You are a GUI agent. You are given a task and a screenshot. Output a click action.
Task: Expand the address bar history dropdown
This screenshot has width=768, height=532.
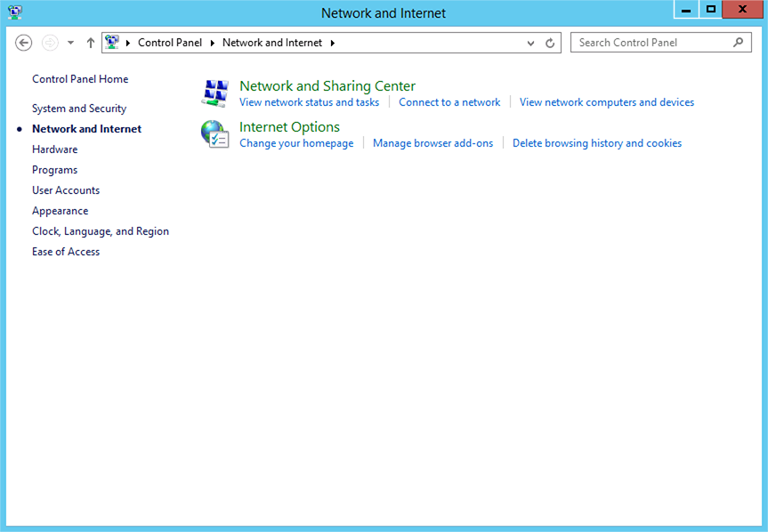531,43
